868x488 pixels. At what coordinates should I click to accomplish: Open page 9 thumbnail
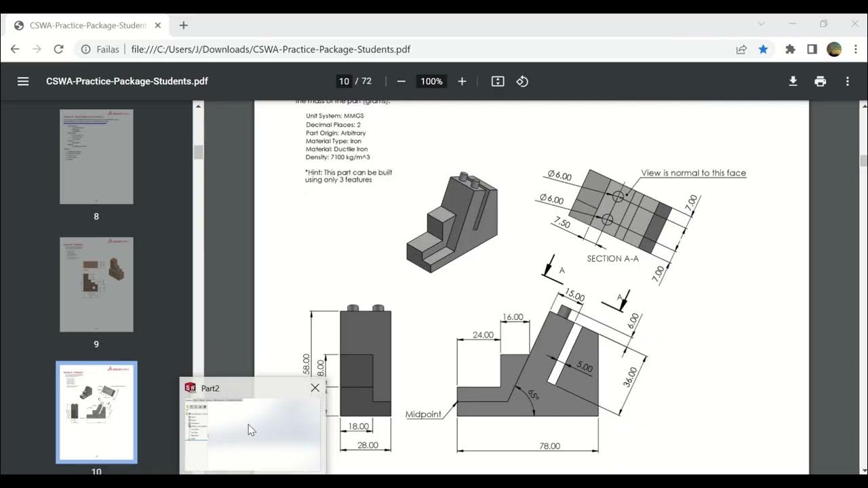coord(96,285)
